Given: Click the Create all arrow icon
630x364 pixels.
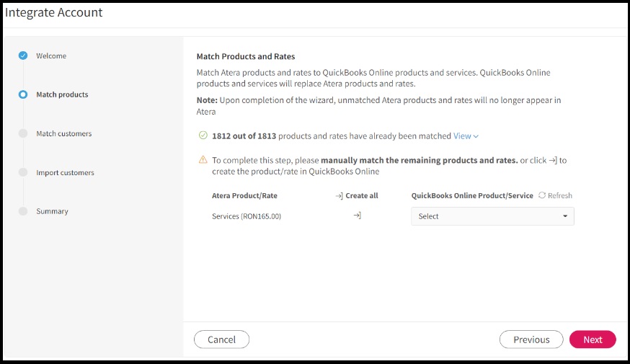Looking at the screenshot, I should [x=339, y=195].
